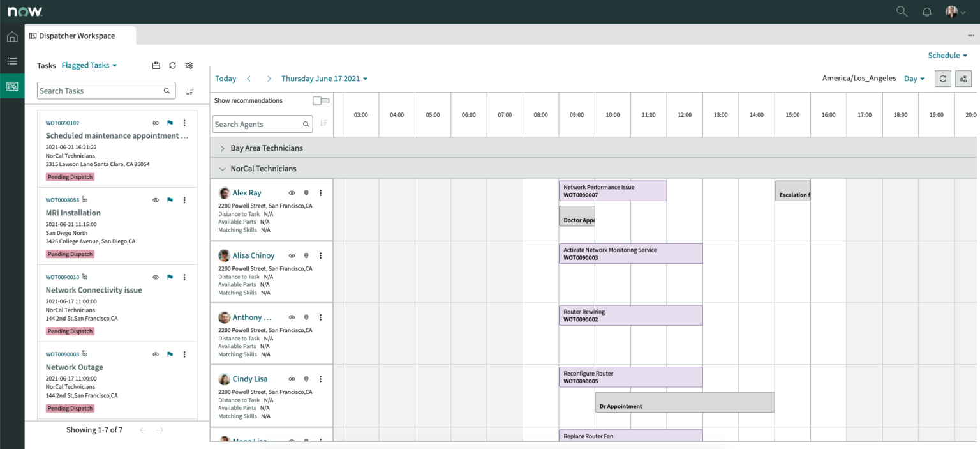
Task: Unflag the MRI Installation task
Action: point(169,200)
